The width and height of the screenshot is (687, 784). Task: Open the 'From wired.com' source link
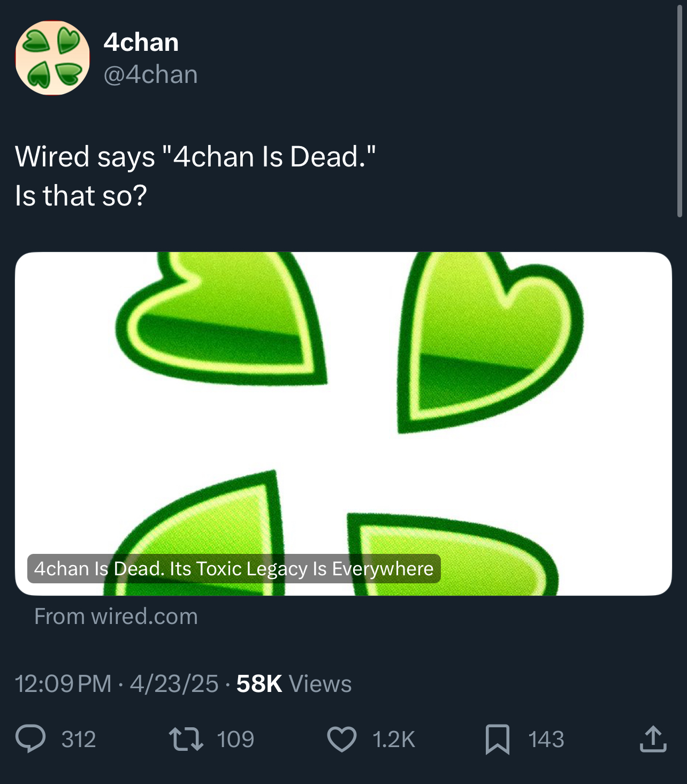116,616
